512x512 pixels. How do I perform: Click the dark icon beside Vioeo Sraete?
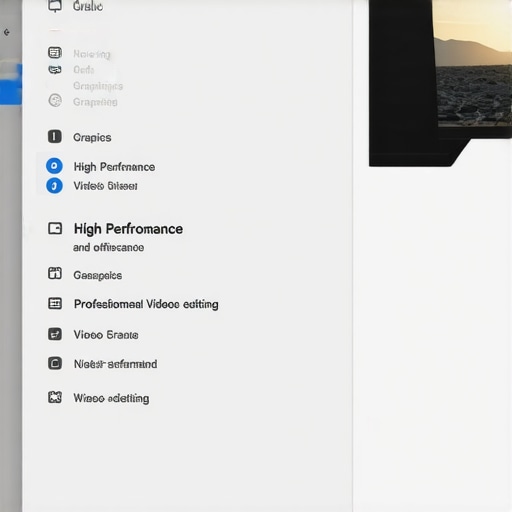click(x=55, y=334)
